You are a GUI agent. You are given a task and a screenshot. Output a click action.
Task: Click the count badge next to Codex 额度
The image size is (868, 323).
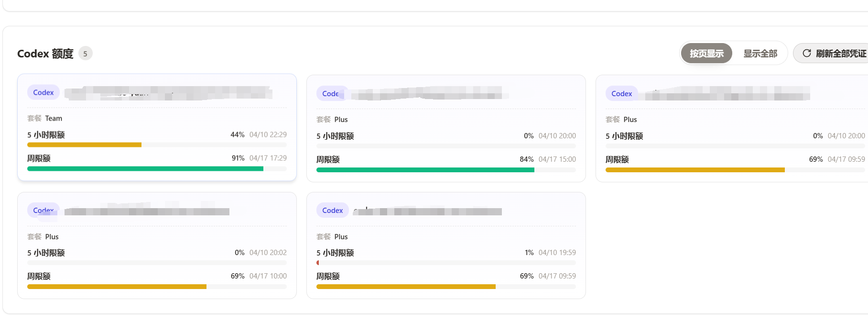[x=86, y=54]
